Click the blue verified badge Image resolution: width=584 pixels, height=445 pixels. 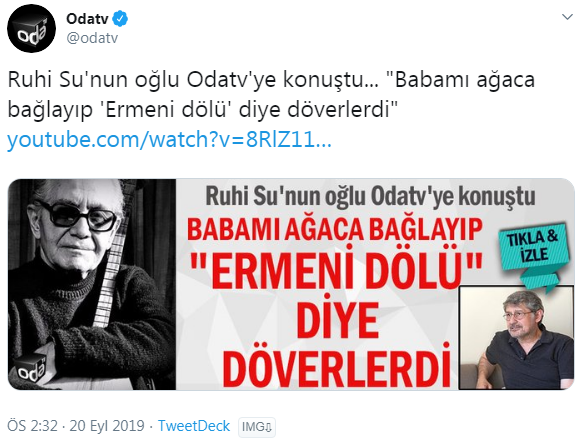(120, 19)
